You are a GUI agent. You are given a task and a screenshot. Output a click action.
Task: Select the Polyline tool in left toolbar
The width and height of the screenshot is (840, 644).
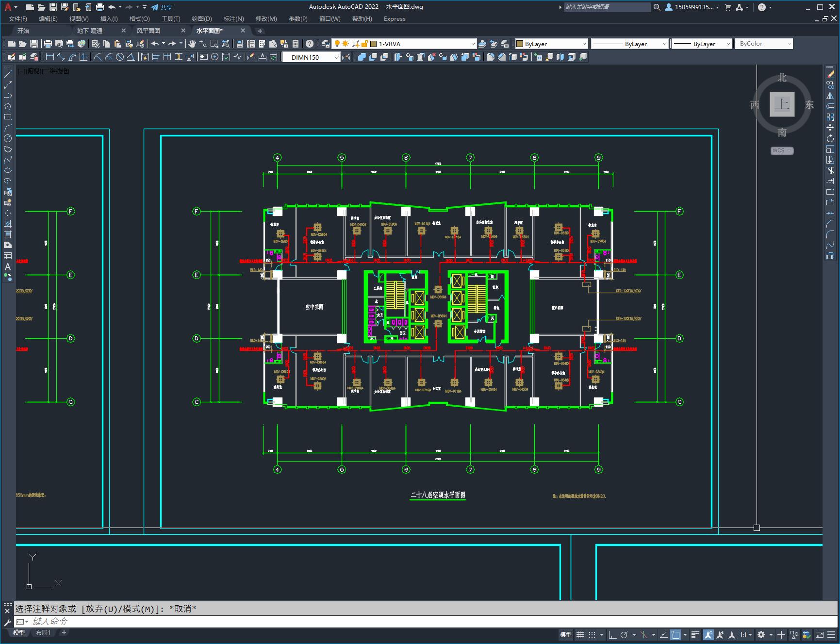(8, 96)
